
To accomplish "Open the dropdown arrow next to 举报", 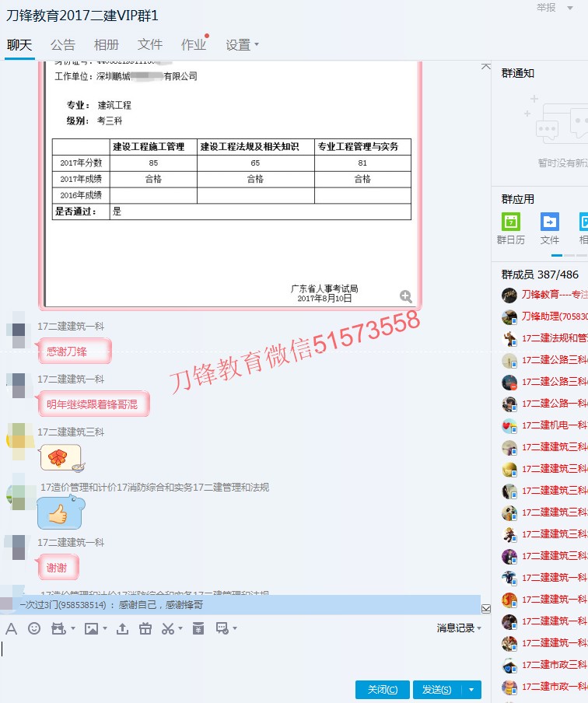I will tap(570, 8).
